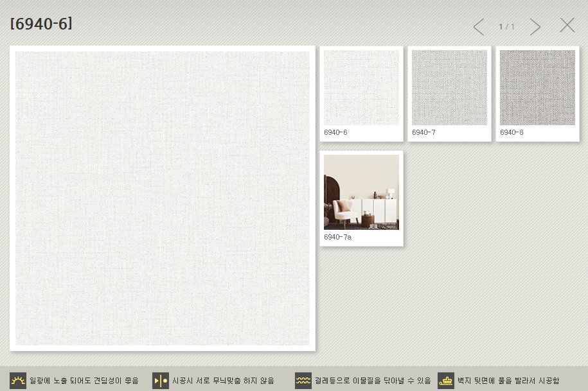Click the [6940-6] title heading

point(41,24)
